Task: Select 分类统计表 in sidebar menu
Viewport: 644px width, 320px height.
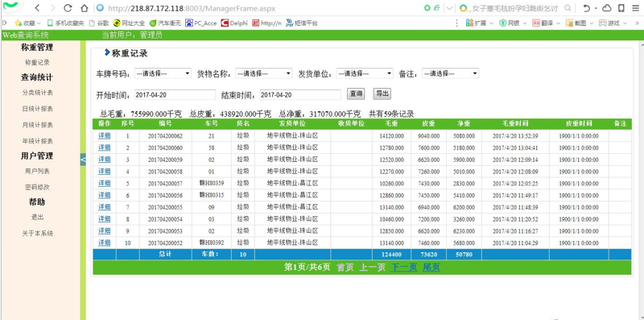Action: pyautogui.click(x=37, y=93)
